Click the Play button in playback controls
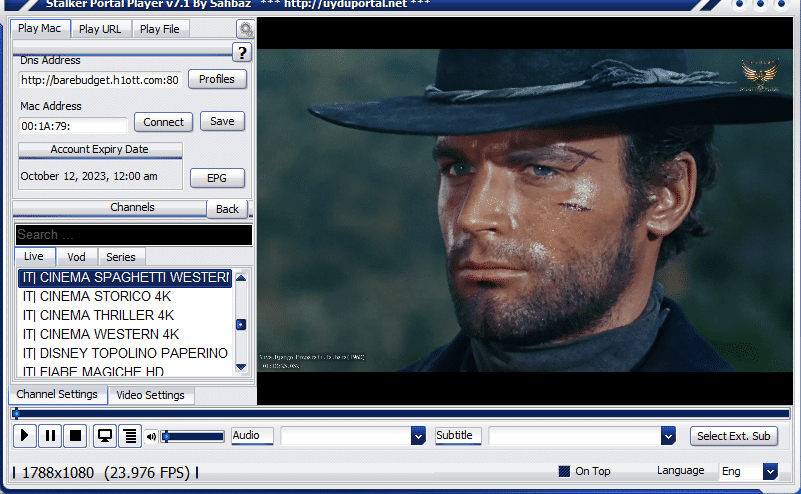This screenshot has height=494, width=801. click(x=24, y=436)
